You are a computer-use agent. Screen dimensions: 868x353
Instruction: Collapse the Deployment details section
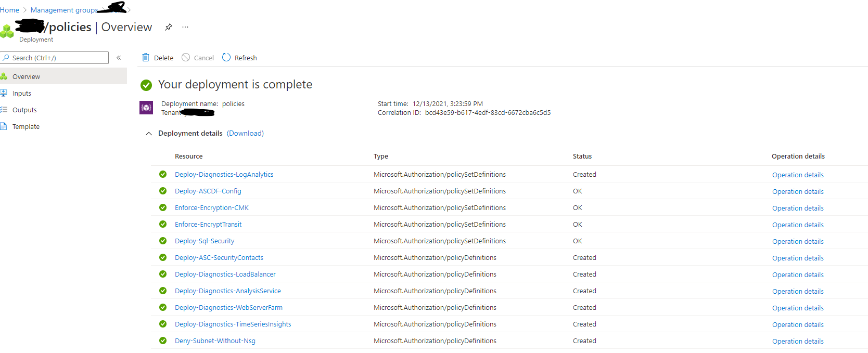(149, 134)
